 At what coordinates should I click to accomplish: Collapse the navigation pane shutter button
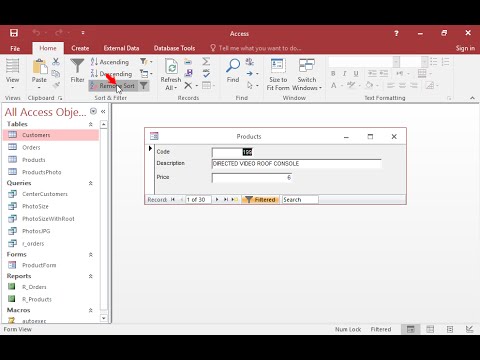[x=103, y=112]
